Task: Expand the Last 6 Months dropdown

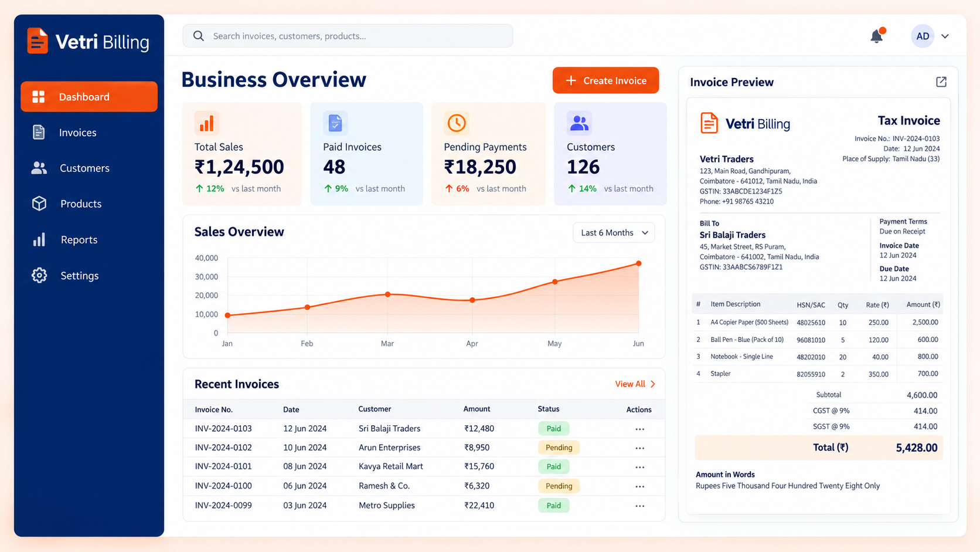Action: coord(614,233)
